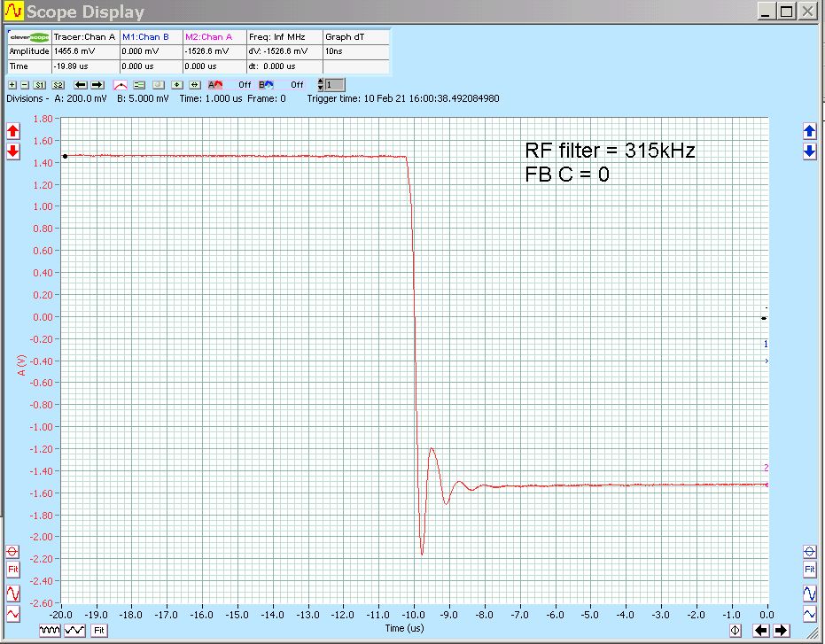825x644 pixels.
Task: Click the 'dt: 0.000 us' cell
Action: click(284, 66)
